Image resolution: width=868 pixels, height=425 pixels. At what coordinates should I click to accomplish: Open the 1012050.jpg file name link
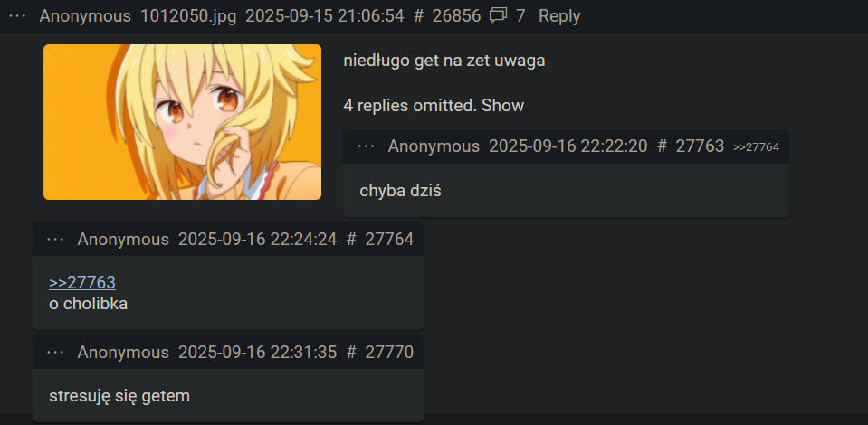pos(188,16)
